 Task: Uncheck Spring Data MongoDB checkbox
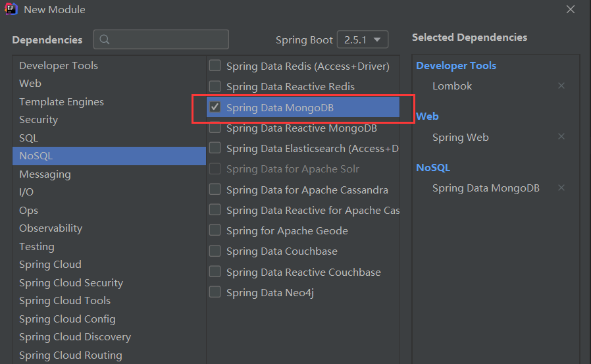click(215, 107)
